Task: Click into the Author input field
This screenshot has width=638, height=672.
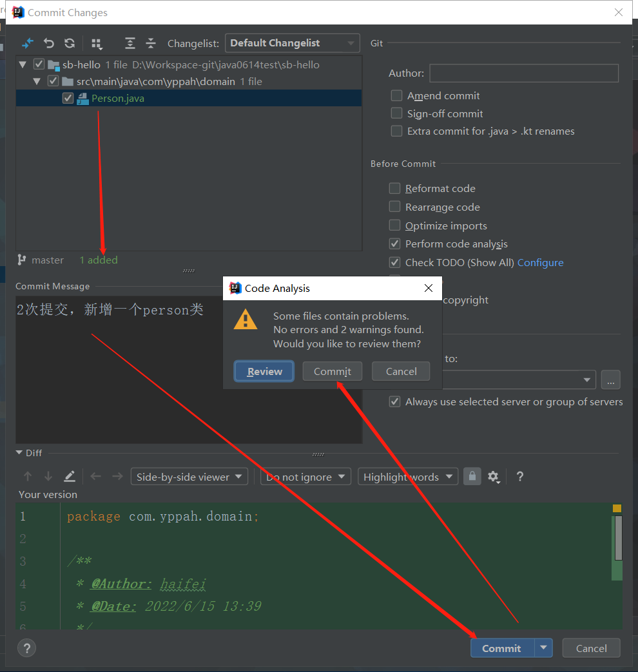Action: [523, 73]
